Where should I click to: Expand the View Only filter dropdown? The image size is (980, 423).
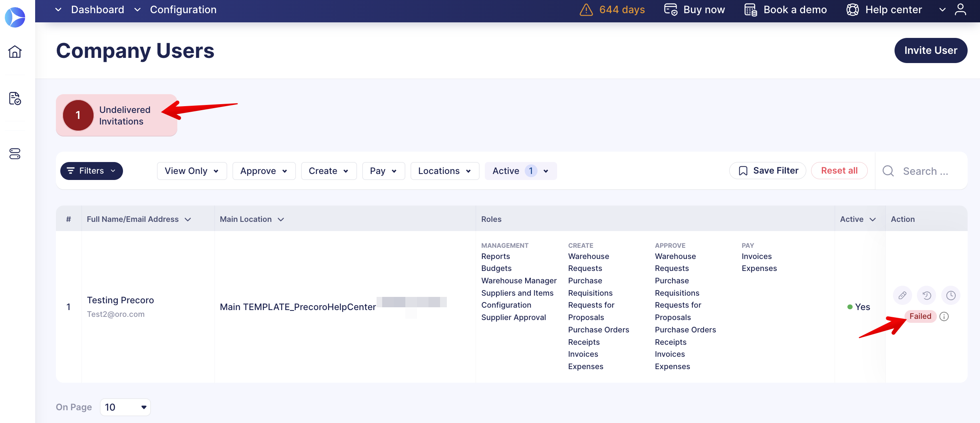coord(192,171)
